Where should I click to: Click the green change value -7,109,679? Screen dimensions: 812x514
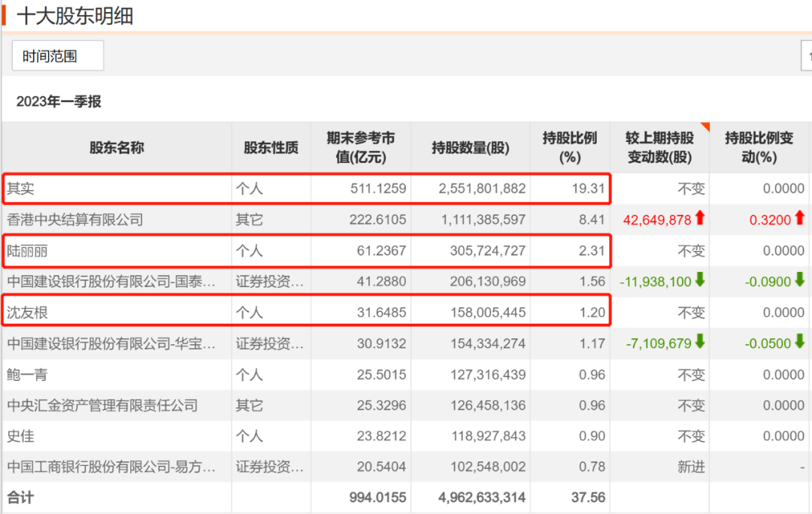[x=659, y=343]
